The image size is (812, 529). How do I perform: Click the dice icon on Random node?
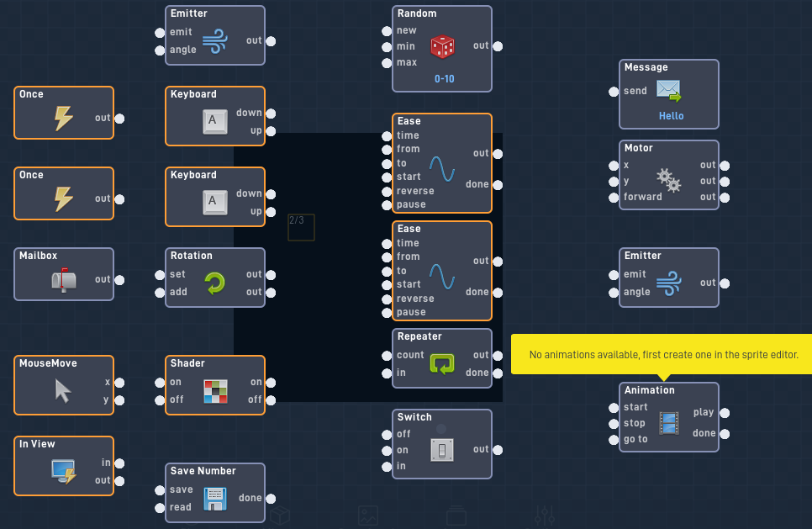coord(442,47)
